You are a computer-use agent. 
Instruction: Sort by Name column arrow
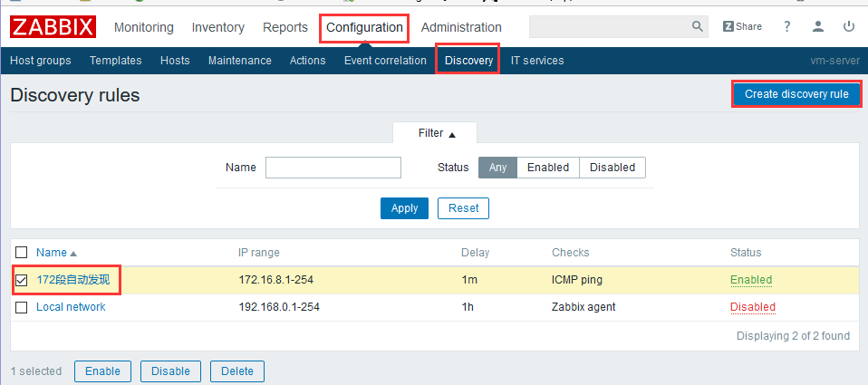73,254
